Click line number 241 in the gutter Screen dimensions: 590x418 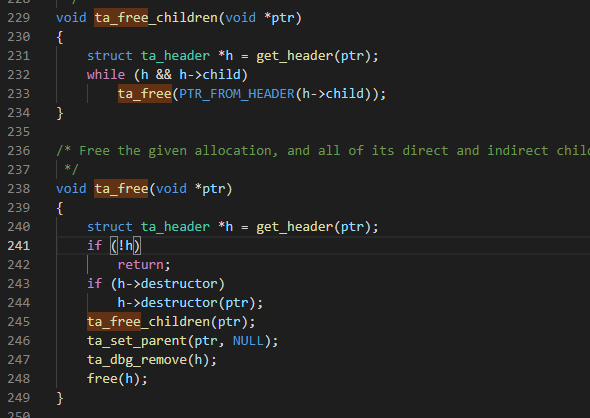18,246
